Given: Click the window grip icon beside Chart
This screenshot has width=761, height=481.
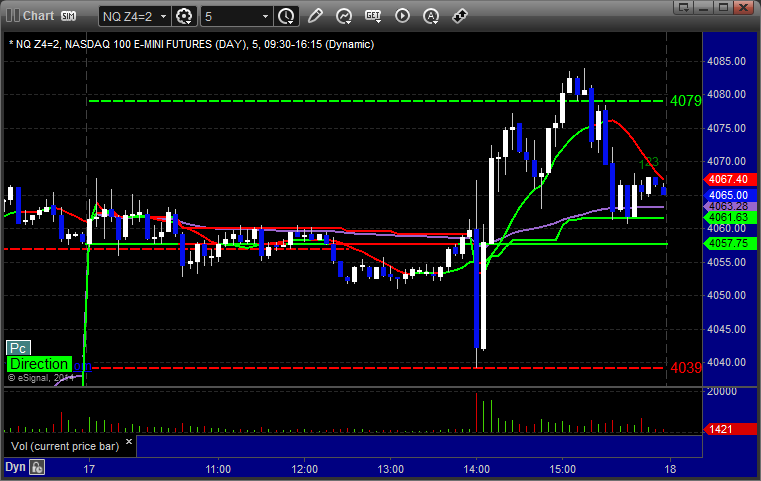Looking at the screenshot, I should pyautogui.click(x=13, y=16).
